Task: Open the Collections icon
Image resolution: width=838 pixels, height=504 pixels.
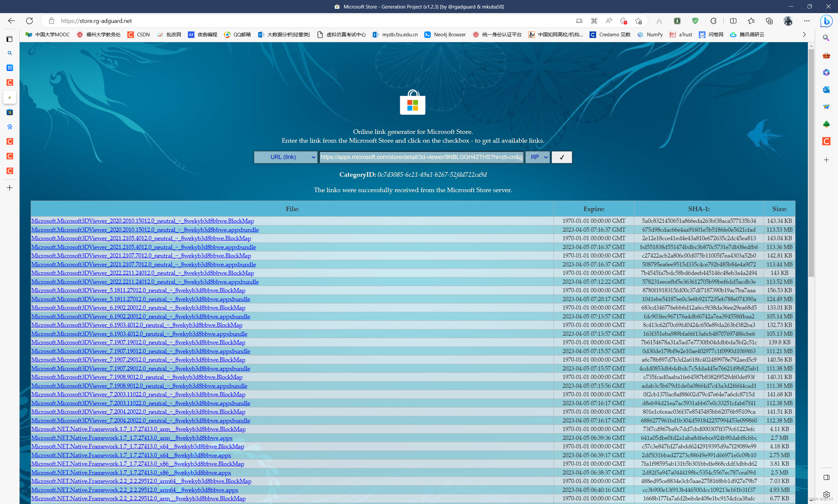Action: click(x=769, y=21)
